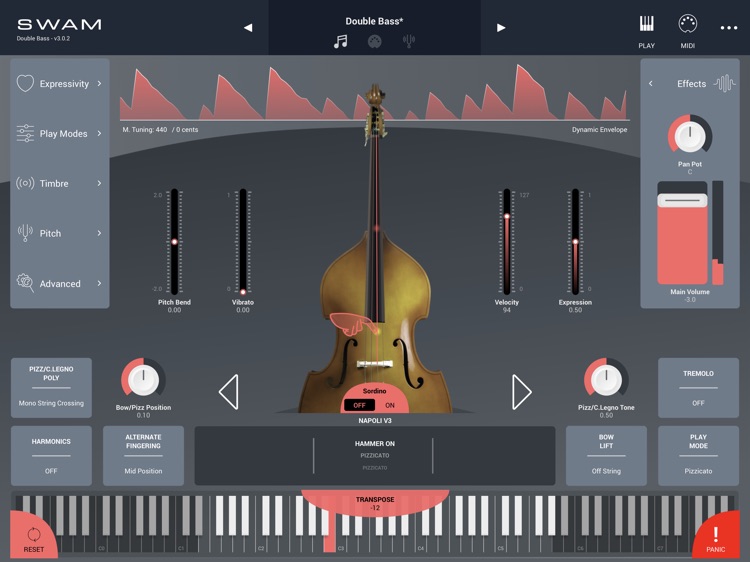Click the next preset arrow
The height and width of the screenshot is (562, 750).
pyautogui.click(x=501, y=28)
